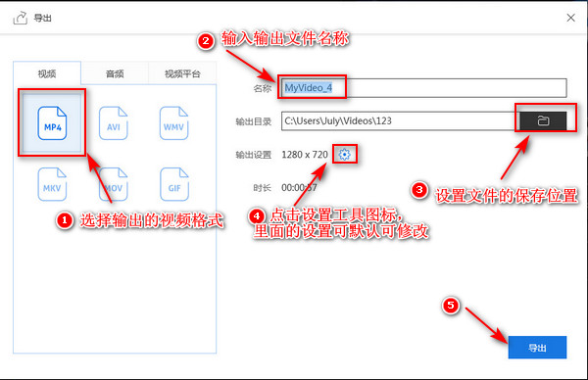Viewport: 588px width, 380px height.
Task: Click the 1280 x 720 resolution text
Action: (305, 155)
